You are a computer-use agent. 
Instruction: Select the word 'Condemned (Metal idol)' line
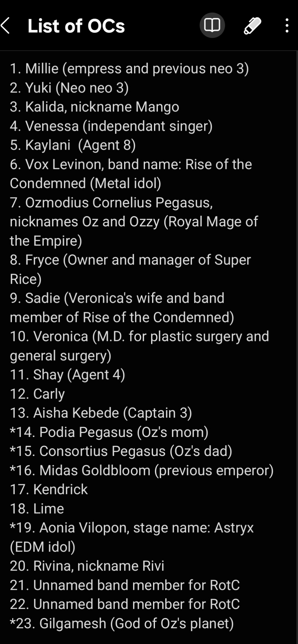[x=85, y=184]
